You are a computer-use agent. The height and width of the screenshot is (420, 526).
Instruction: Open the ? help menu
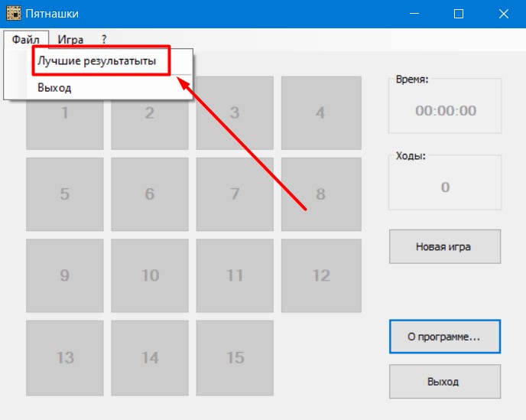(104, 40)
